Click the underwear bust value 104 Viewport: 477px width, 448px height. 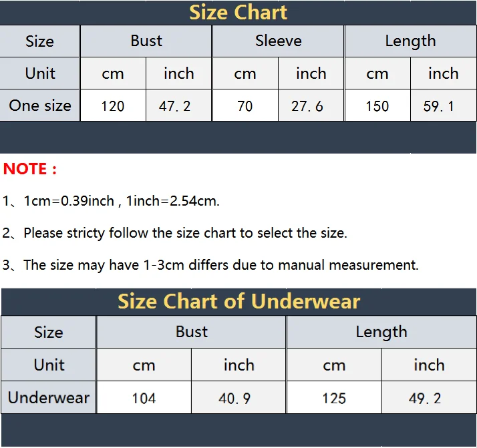point(144,399)
